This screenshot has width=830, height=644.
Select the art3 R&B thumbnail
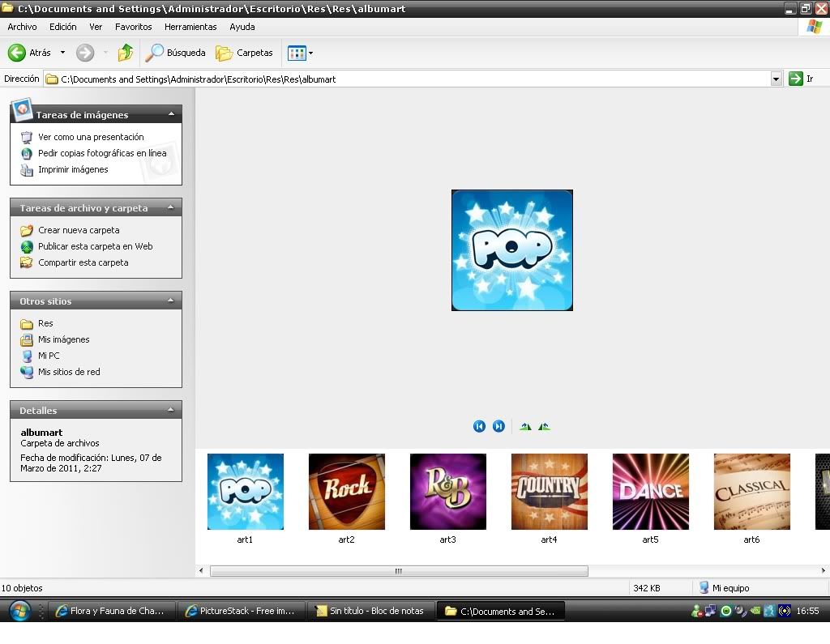(447, 492)
